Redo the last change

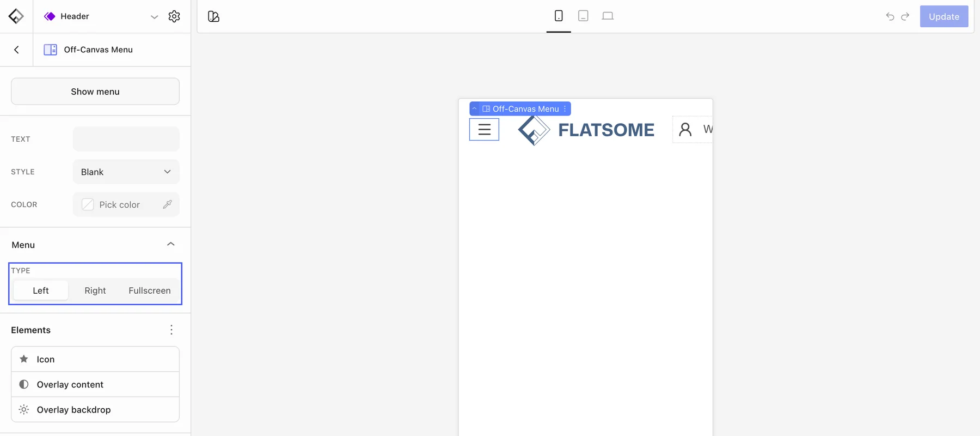[x=905, y=16]
